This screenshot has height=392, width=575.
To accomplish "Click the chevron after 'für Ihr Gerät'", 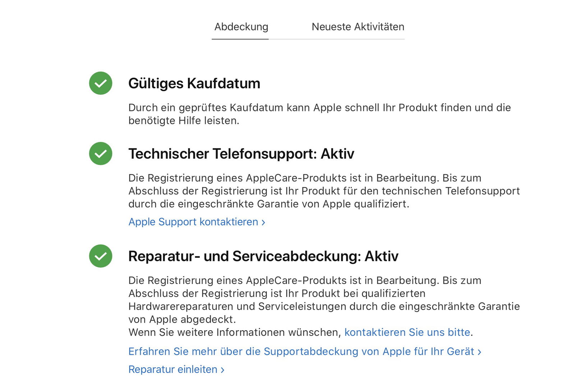I will [x=479, y=352].
